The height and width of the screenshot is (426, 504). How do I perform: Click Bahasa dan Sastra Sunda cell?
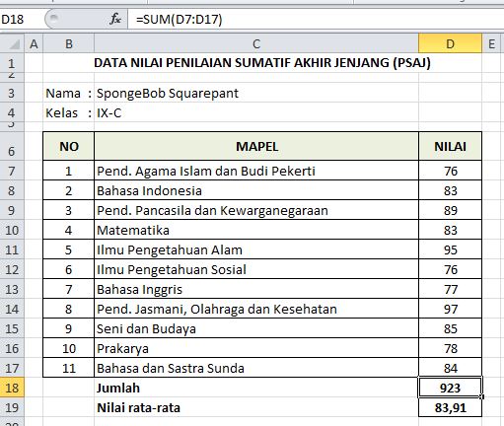(256, 368)
